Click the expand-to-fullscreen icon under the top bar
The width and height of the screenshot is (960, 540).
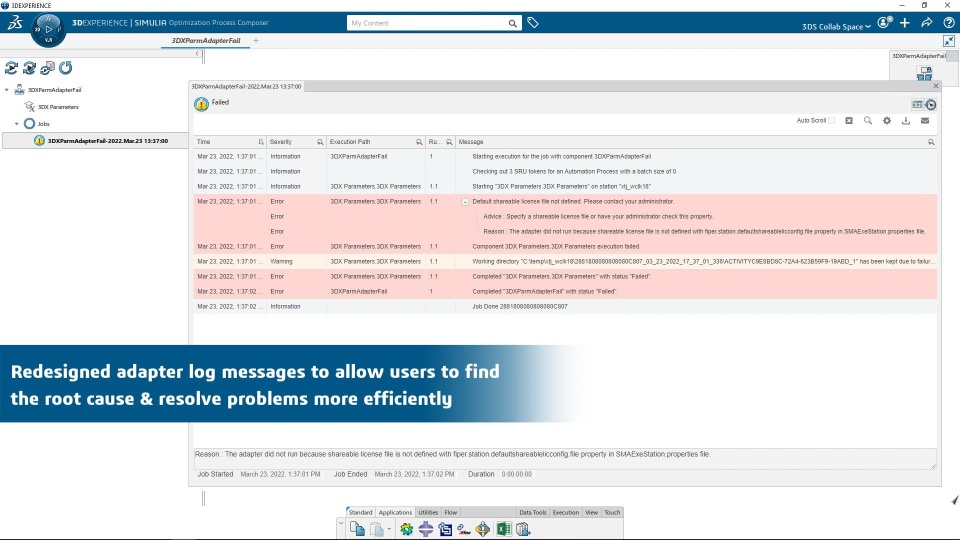point(949,41)
